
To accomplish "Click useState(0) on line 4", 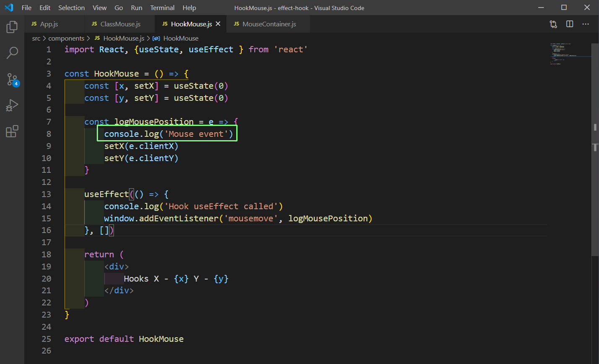I will click(x=201, y=86).
